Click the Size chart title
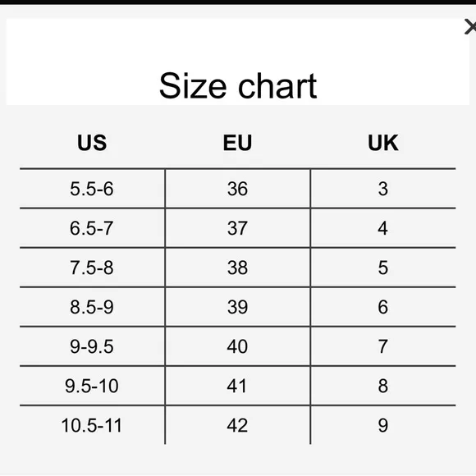Screen dimensions: 476x476 (238, 86)
